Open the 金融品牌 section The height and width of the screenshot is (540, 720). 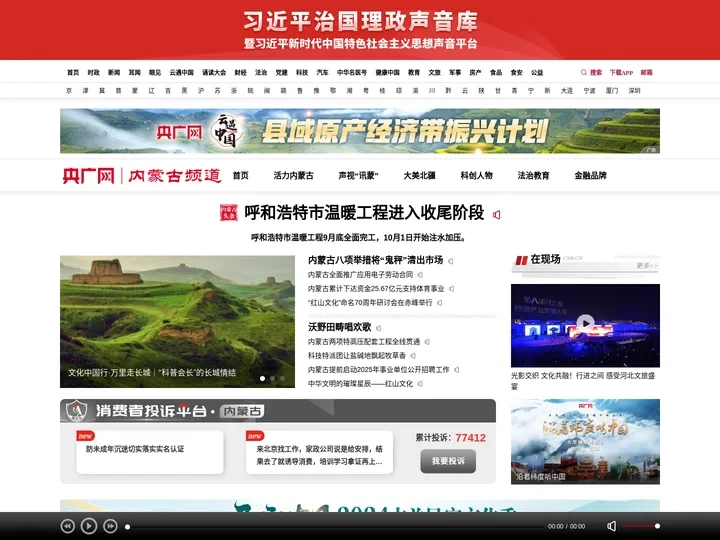tap(591, 175)
